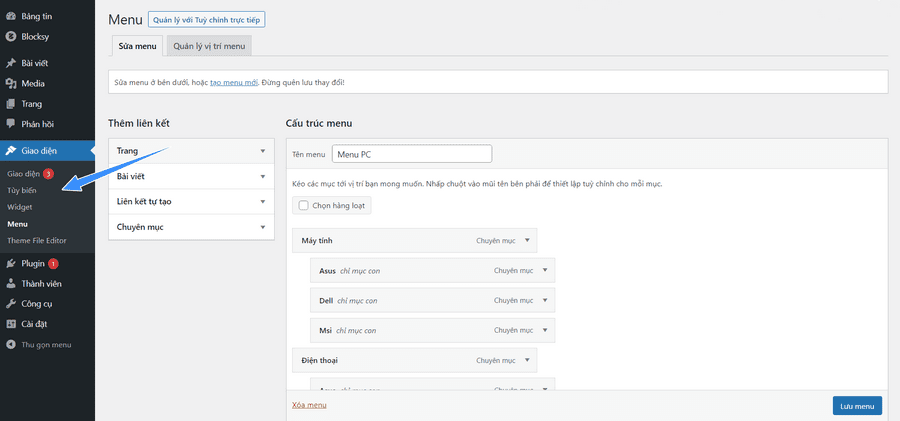Open Theme File Editor submenu entry
Viewport: 900px width, 421px height.
37,241
